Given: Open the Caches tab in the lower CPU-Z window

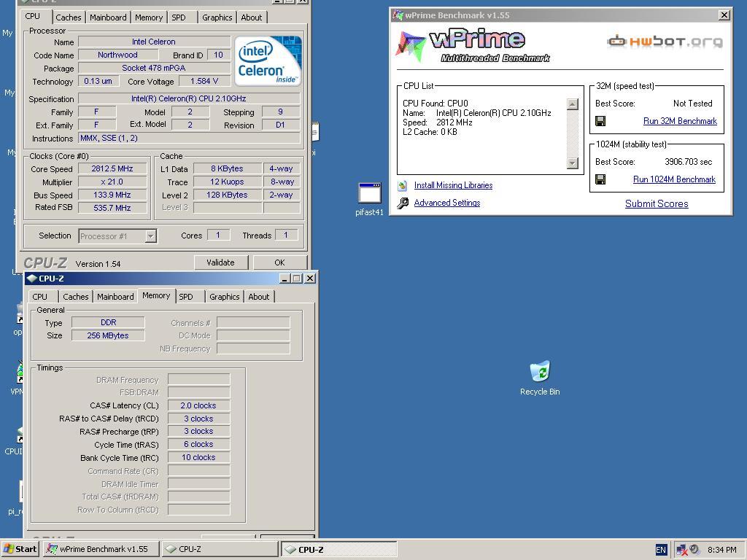Looking at the screenshot, I should pyautogui.click(x=76, y=297).
